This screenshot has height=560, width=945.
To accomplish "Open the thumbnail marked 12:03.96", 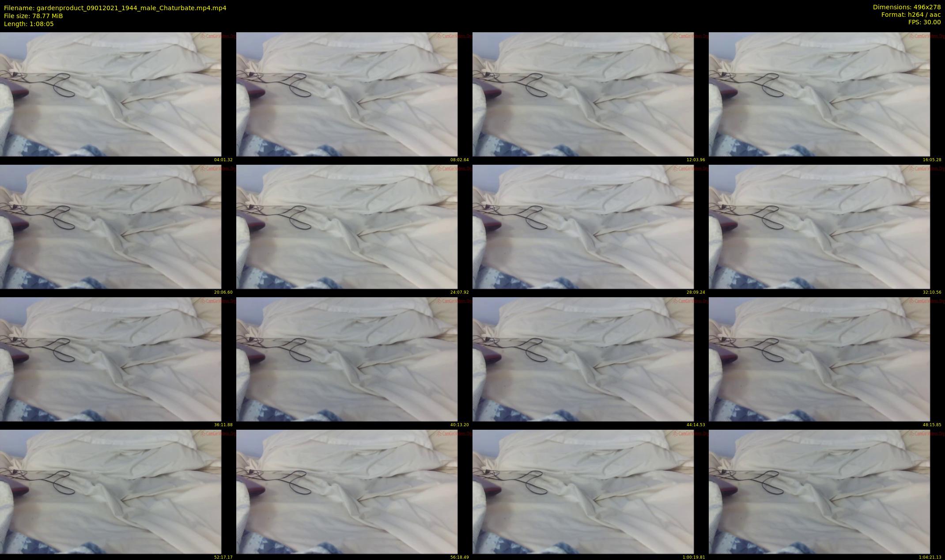I will tap(583, 94).
